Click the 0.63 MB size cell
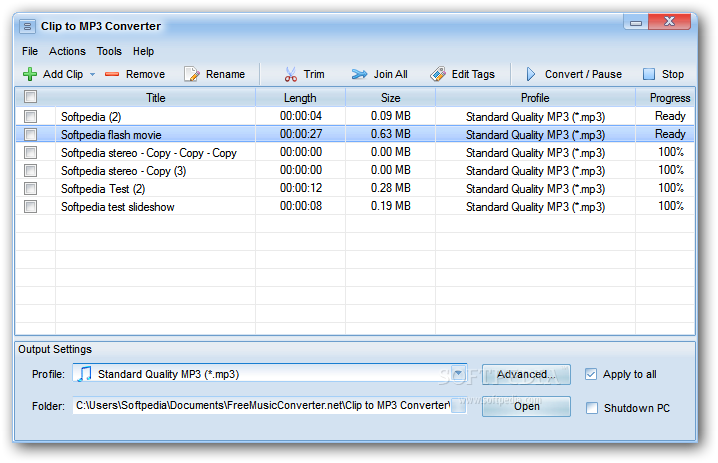Image resolution: width=718 pixels, height=463 pixels. pos(391,134)
